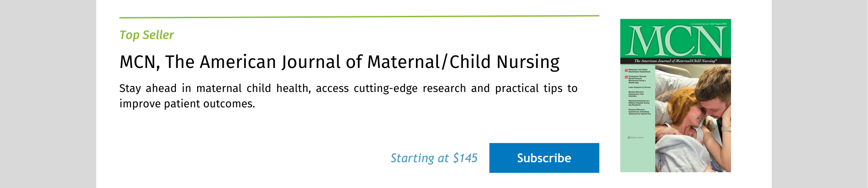Click the Starting at $145 price text
868x188 pixels.
coord(434,158)
